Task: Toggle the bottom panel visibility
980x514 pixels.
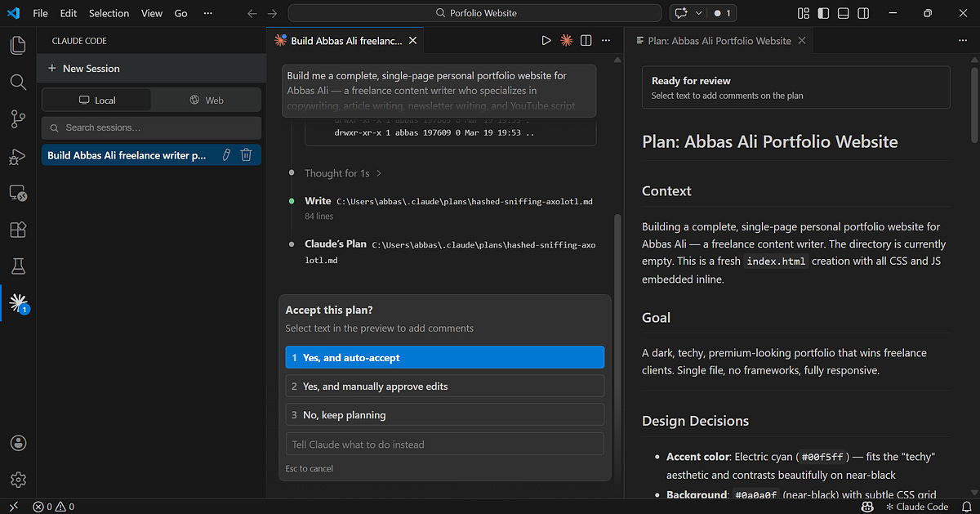Action: click(x=844, y=13)
